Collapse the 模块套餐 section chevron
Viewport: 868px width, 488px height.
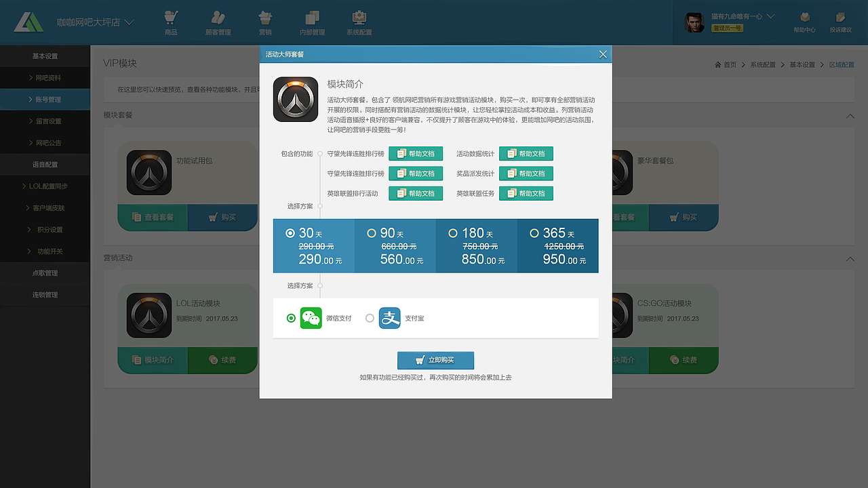pos(850,116)
